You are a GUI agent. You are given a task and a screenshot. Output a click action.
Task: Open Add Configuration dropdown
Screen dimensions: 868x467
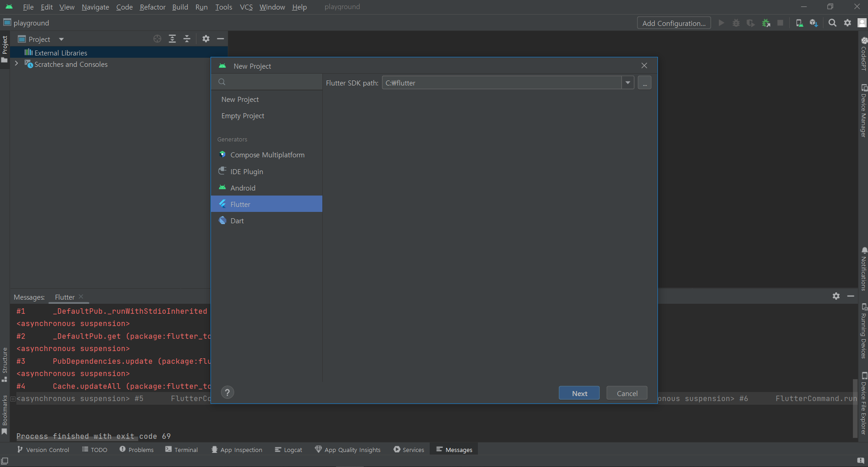tap(674, 23)
